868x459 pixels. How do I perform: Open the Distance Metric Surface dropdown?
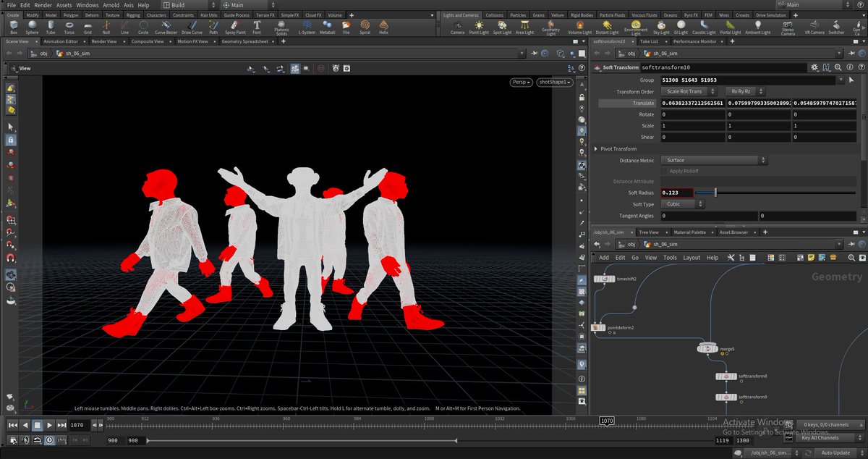click(x=713, y=160)
